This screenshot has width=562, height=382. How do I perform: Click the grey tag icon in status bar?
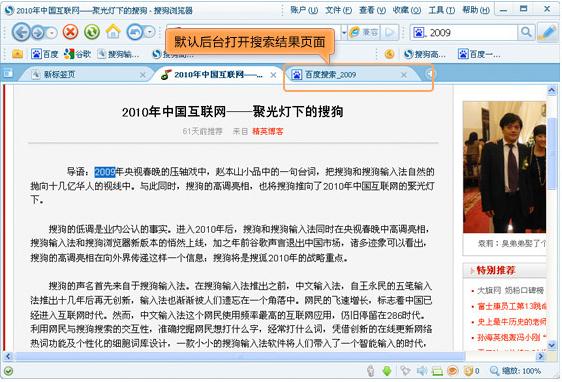pos(405,371)
